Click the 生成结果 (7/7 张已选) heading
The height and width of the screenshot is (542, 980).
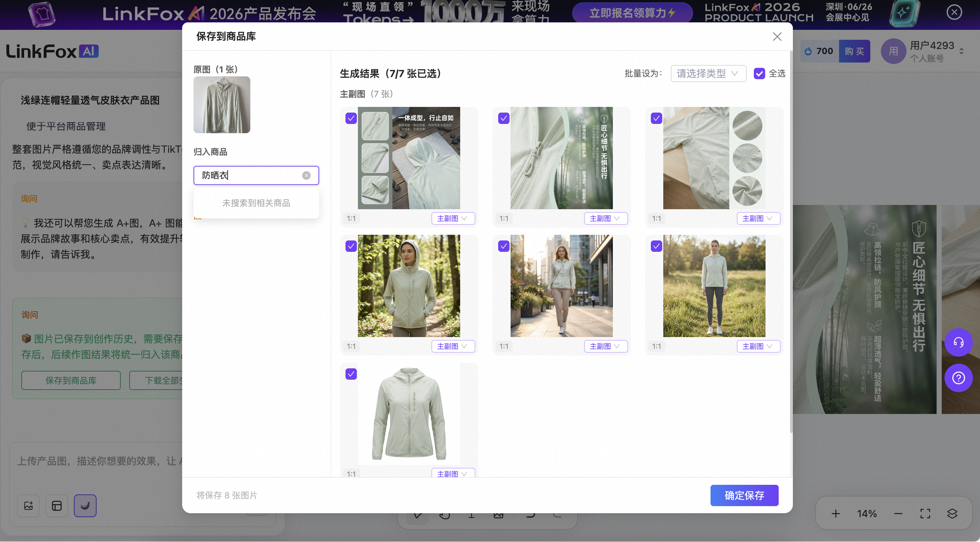point(390,74)
